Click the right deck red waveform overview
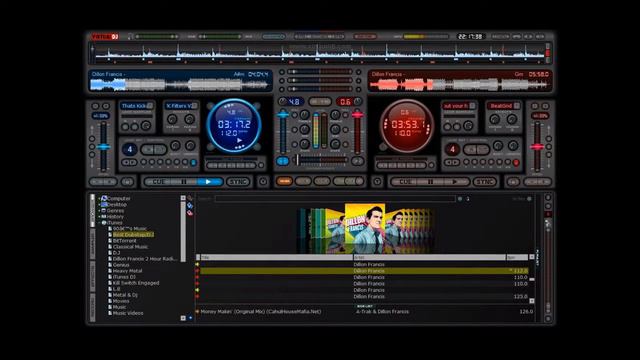This screenshot has height=360, width=640. click(x=459, y=84)
